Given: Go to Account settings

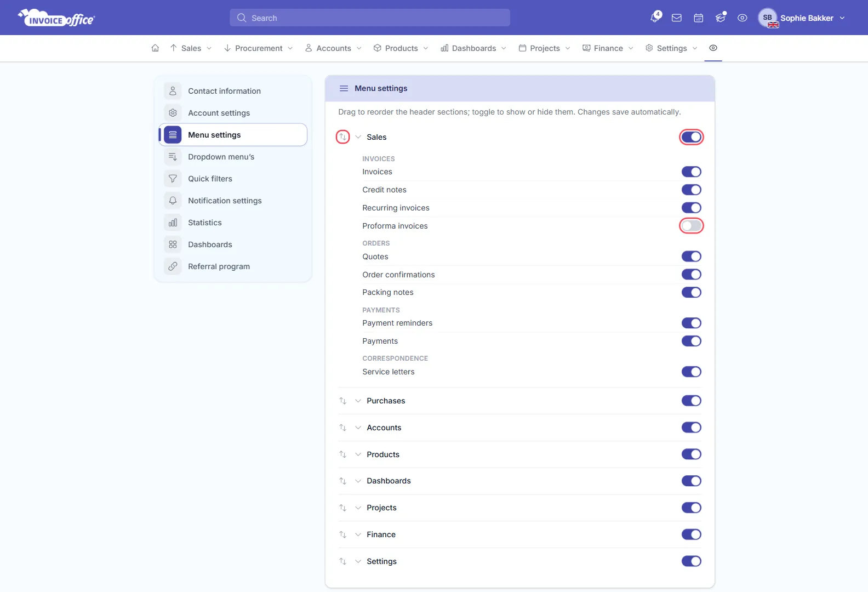Looking at the screenshot, I should click(233, 113).
